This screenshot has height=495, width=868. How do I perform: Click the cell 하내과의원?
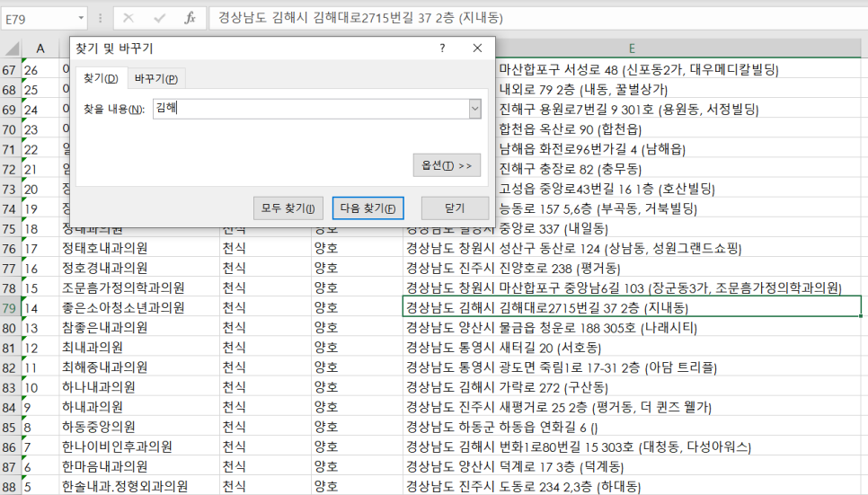(x=139, y=408)
